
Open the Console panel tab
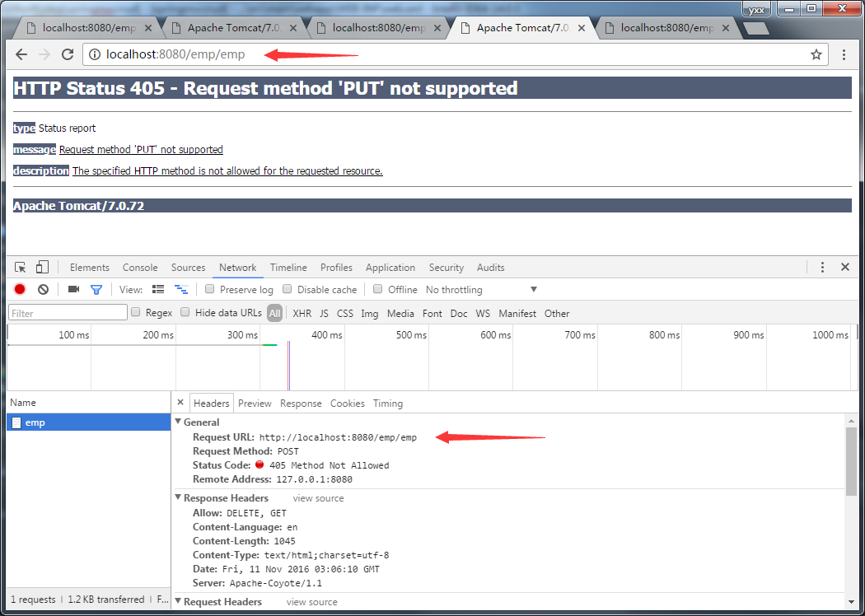[140, 268]
